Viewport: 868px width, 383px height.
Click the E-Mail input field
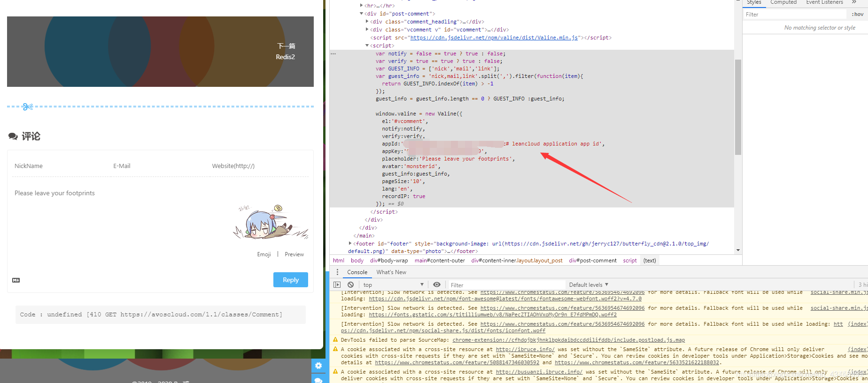[160, 166]
